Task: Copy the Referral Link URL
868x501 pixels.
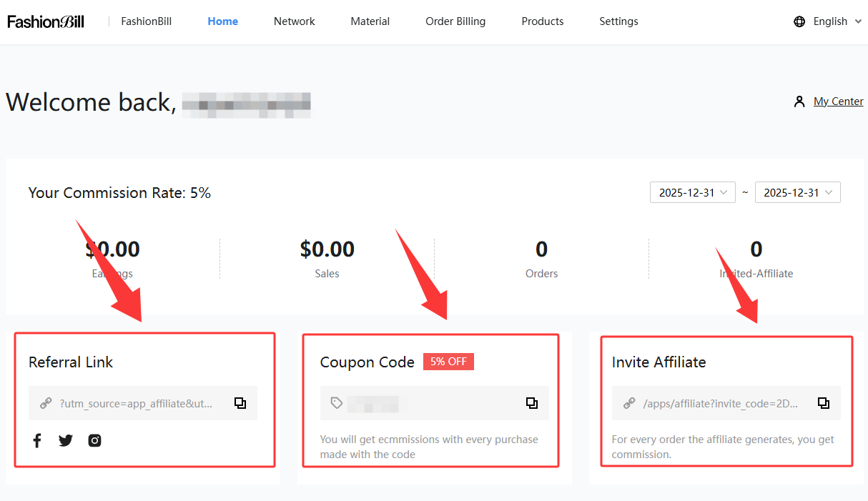Action: 240,403
